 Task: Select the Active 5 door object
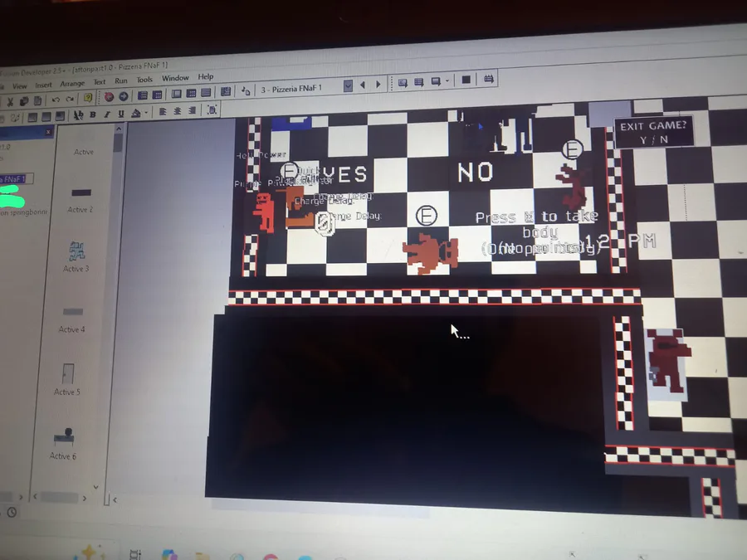coord(67,379)
